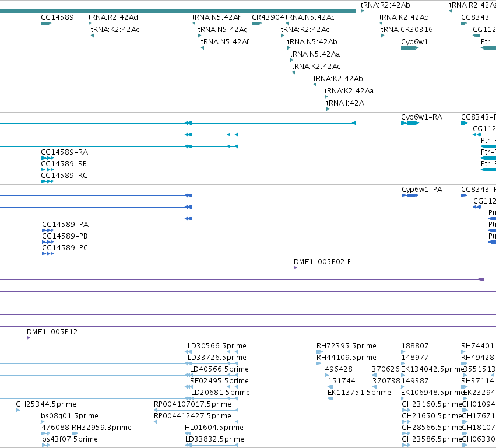Select the tRNA:R2:42Ad feature label
This screenshot has width=496, height=448.
click(113, 17)
